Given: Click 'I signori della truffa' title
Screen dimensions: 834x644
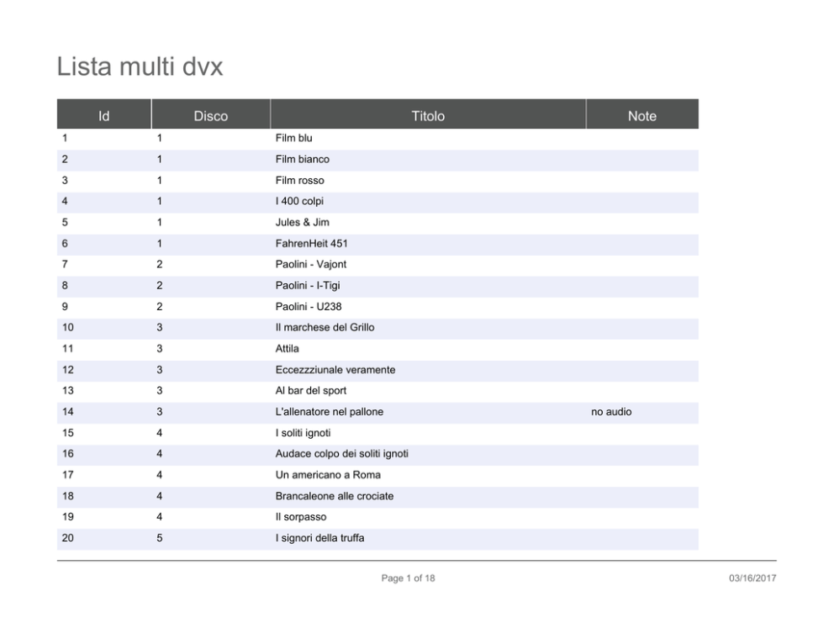Looking at the screenshot, I should tap(319, 538).
